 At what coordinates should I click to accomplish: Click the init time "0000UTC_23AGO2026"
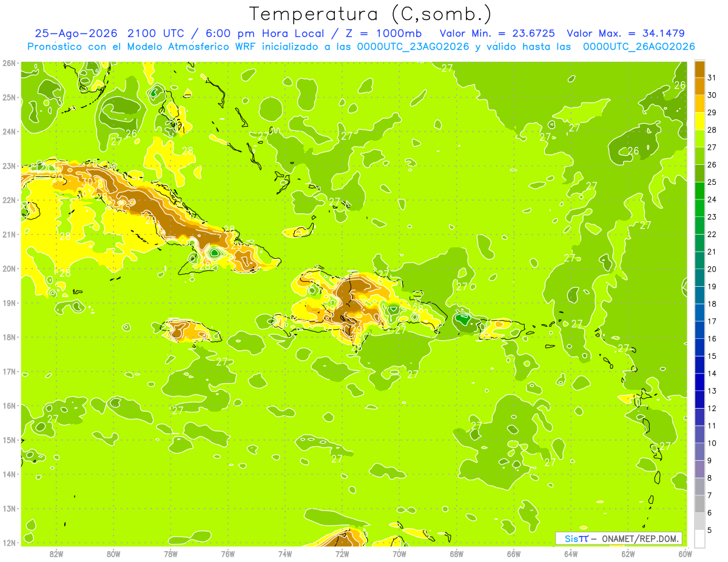tap(413, 47)
